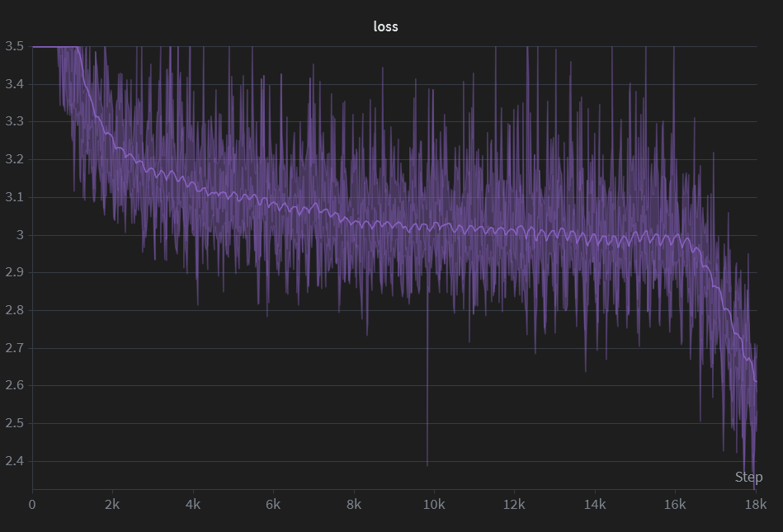Select the 2.8 y-axis tick label
The width and height of the screenshot is (783, 532).
(14, 310)
